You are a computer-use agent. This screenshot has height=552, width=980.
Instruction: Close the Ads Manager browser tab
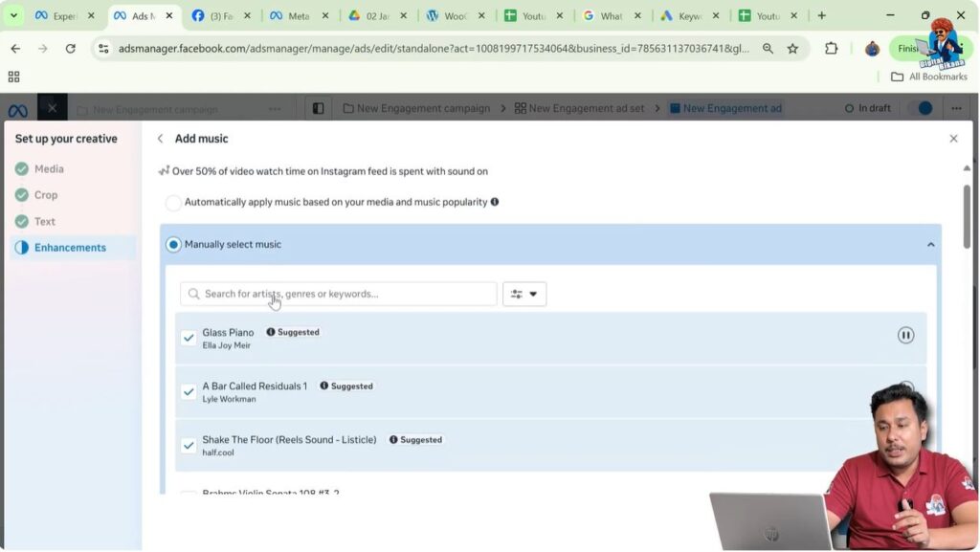[168, 16]
